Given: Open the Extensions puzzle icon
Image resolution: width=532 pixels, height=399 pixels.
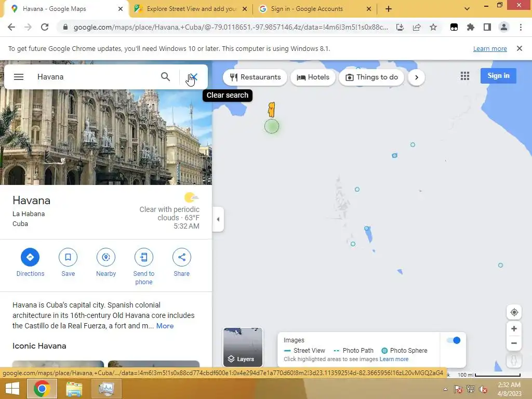Looking at the screenshot, I should click(471, 27).
